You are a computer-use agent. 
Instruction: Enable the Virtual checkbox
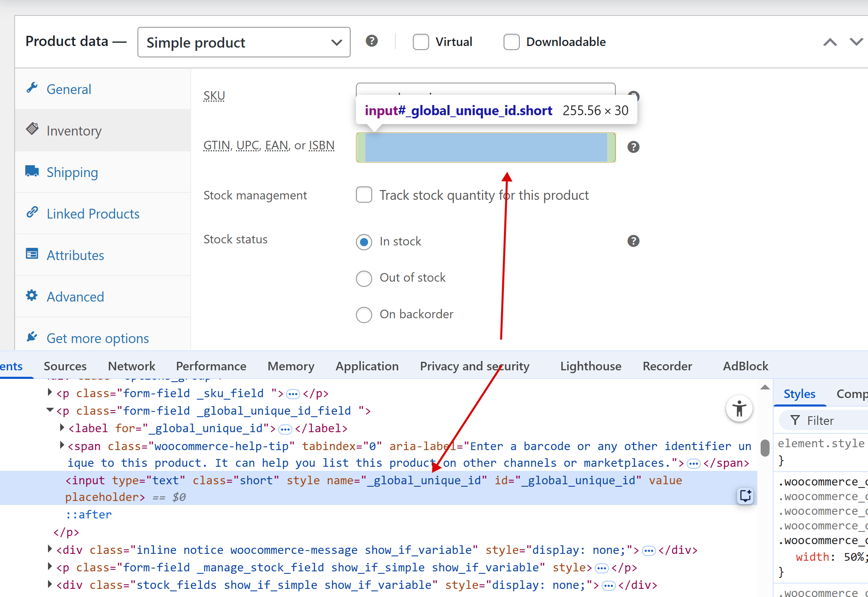(x=421, y=42)
